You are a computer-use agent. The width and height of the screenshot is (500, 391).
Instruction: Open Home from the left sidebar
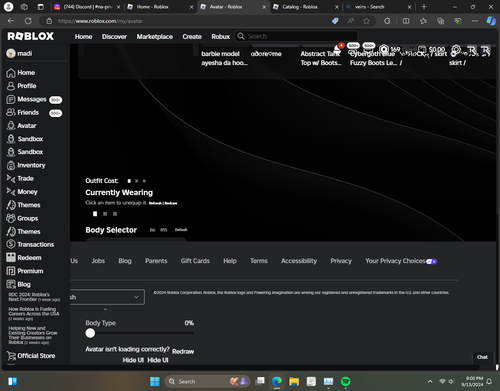[21, 73]
